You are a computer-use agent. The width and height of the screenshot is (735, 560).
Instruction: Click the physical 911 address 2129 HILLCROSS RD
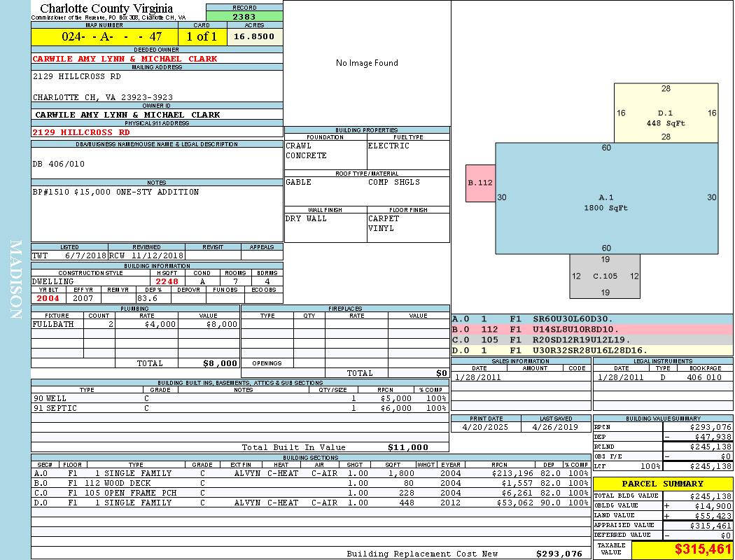[81, 132]
